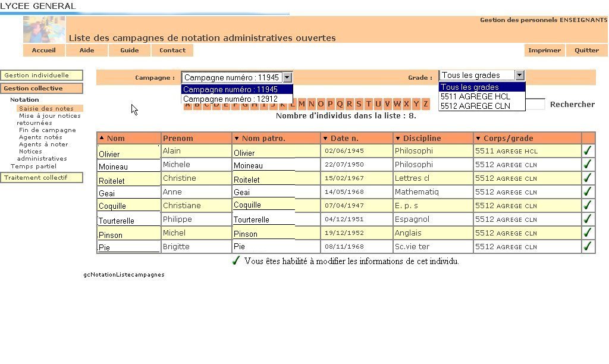Open the Guide menu
Viewport: 609px width, 364px height.
[x=130, y=50]
